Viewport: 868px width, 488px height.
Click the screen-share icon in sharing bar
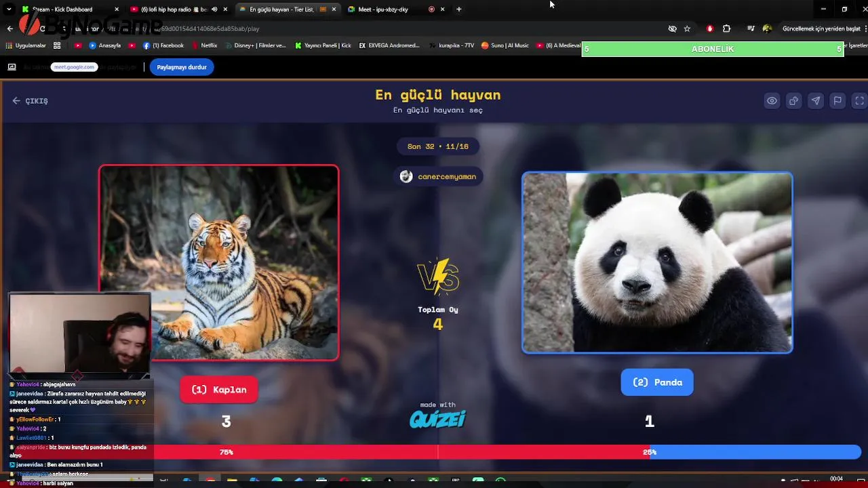12,67
